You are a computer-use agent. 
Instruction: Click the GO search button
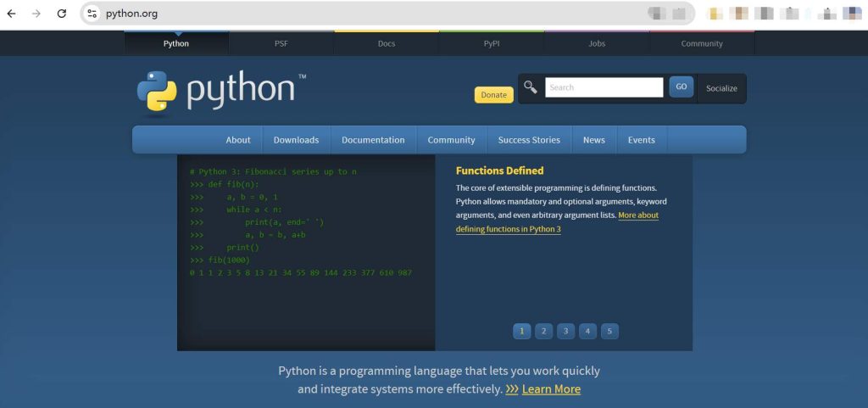coord(681,87)
